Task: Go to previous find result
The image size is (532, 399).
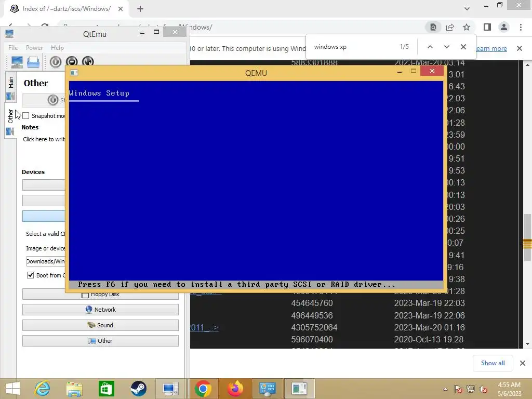Action: (x=430, y=47)
